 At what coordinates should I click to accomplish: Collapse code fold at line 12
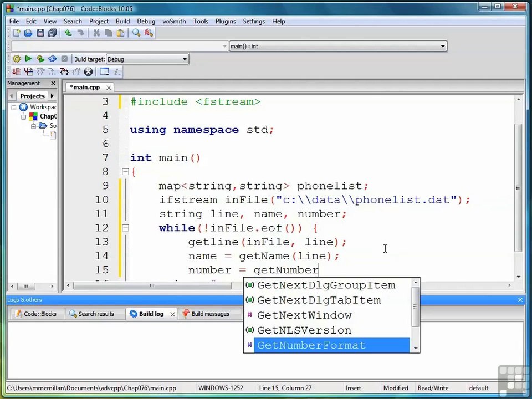coord(125,228)
